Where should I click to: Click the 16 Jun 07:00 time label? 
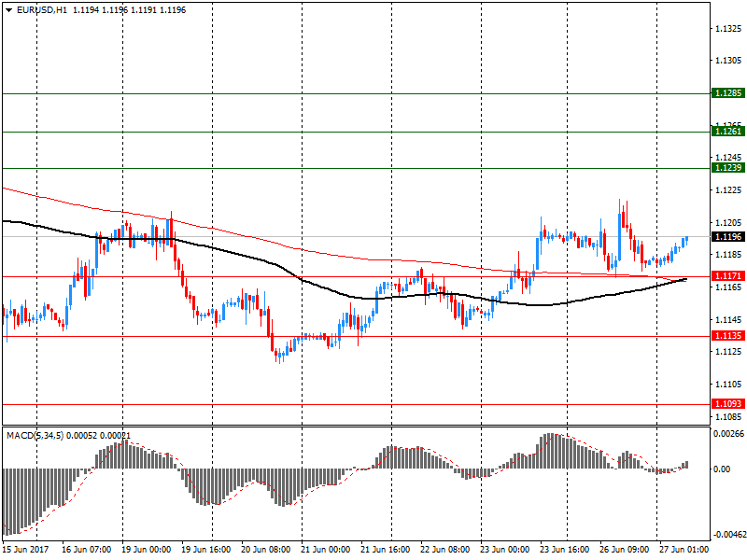coord(86,550)
